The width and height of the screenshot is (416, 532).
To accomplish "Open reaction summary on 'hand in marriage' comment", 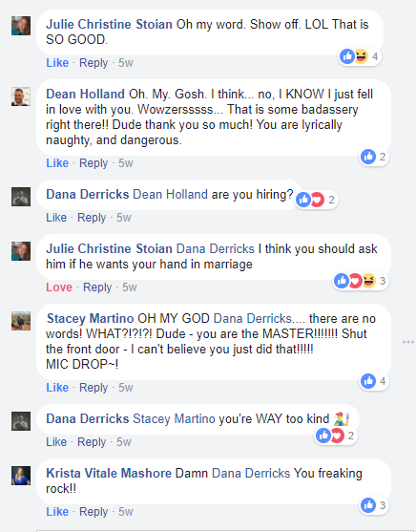I will pos(361,281).
